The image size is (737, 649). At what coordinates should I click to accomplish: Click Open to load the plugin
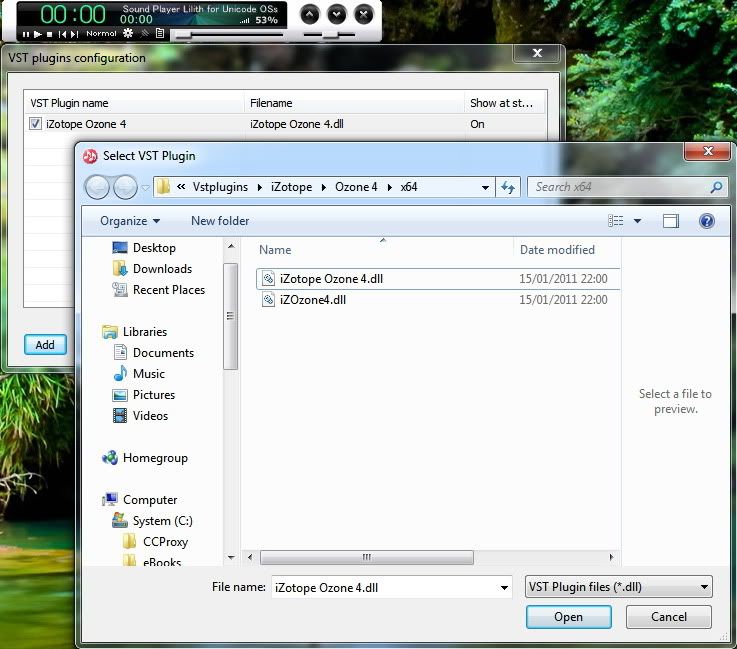(569, 617)
